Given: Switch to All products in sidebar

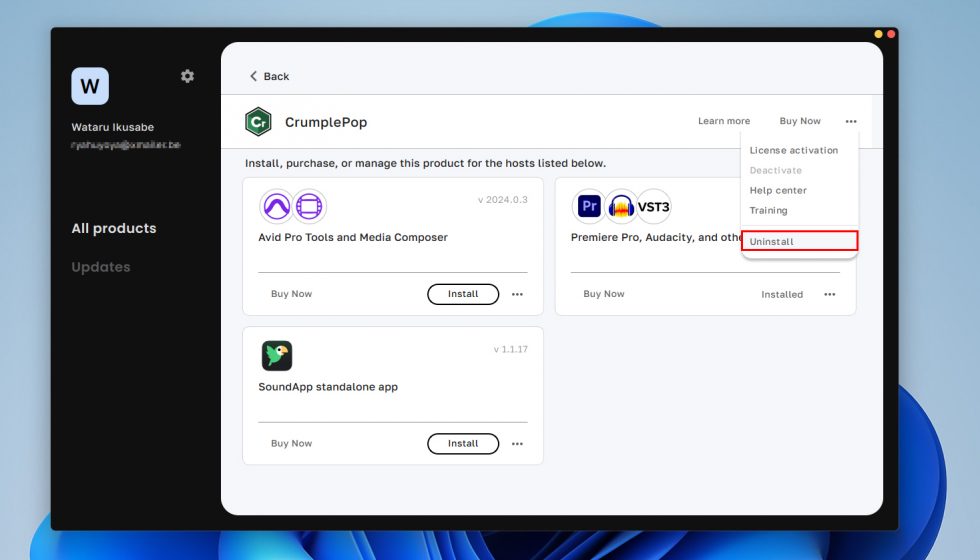Looking at the screenshot, I should [x=114, y=229].
